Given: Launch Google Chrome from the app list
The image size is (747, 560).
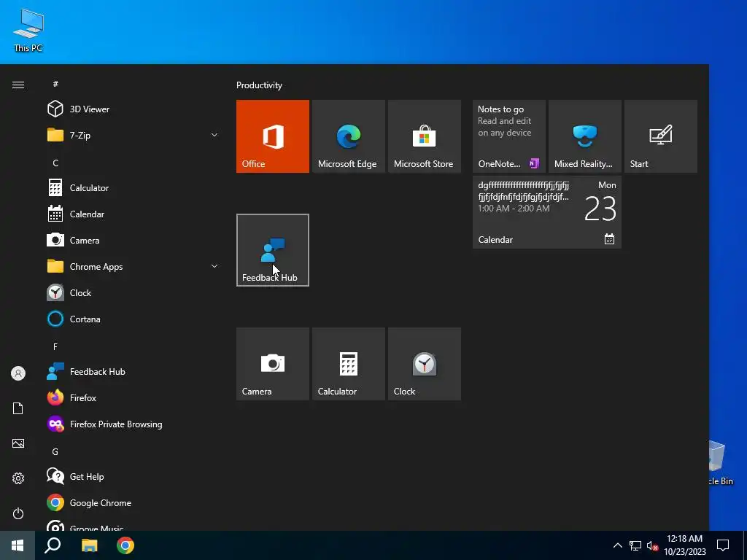Looking at the screenshot, I should 133,503.
